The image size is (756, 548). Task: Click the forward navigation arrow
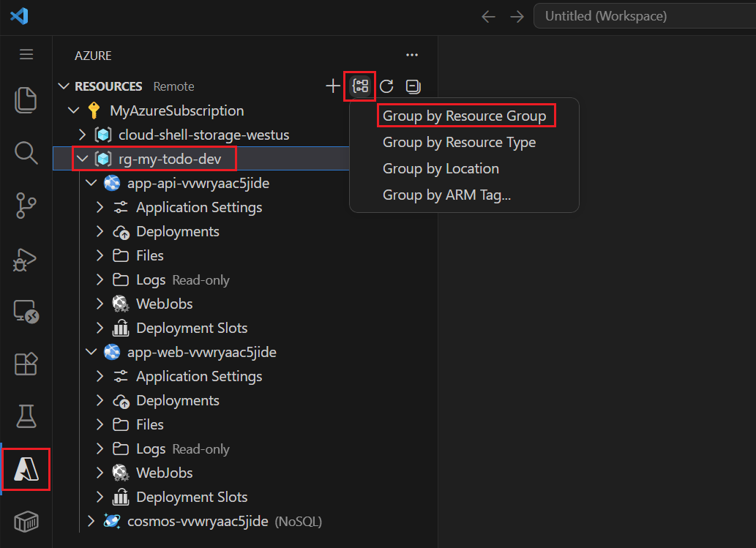pos(517,15)
